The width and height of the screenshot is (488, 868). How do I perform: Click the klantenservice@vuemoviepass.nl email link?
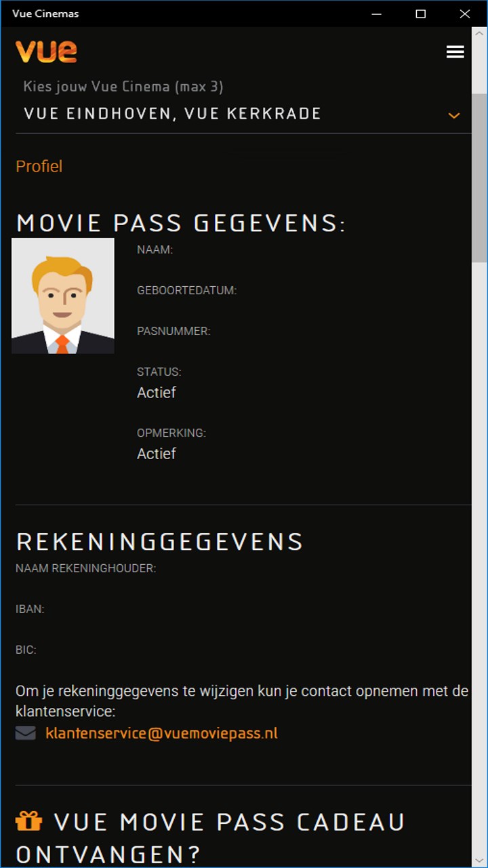click(x=161, y=733)
